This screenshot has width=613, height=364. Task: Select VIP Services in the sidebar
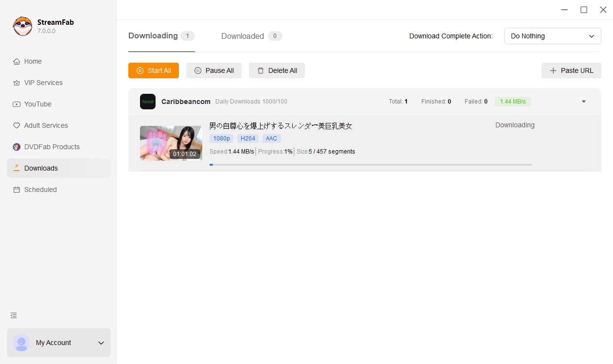(x=43, y=83)
